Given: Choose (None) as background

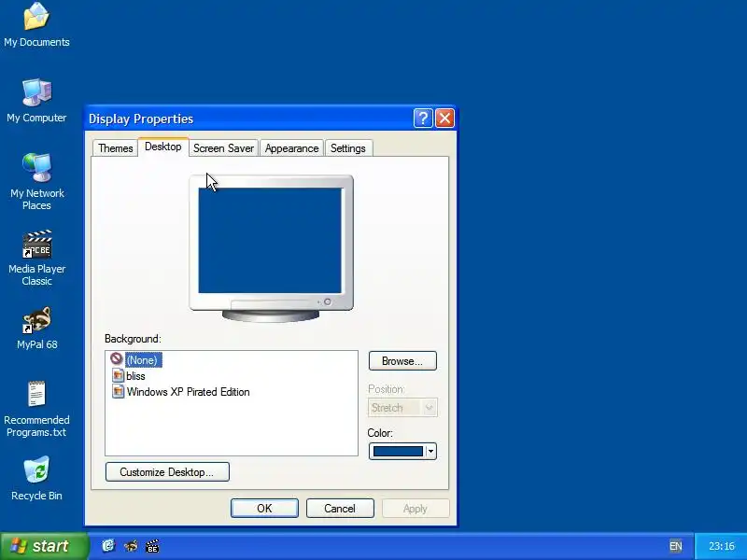Looking at the screenshot, I should pos(142,360).
